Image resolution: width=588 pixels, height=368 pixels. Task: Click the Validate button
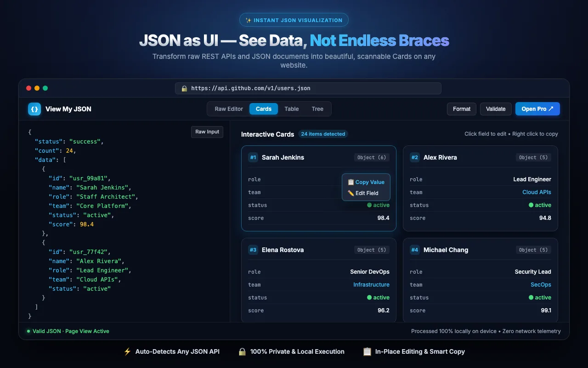coord(496,109)
